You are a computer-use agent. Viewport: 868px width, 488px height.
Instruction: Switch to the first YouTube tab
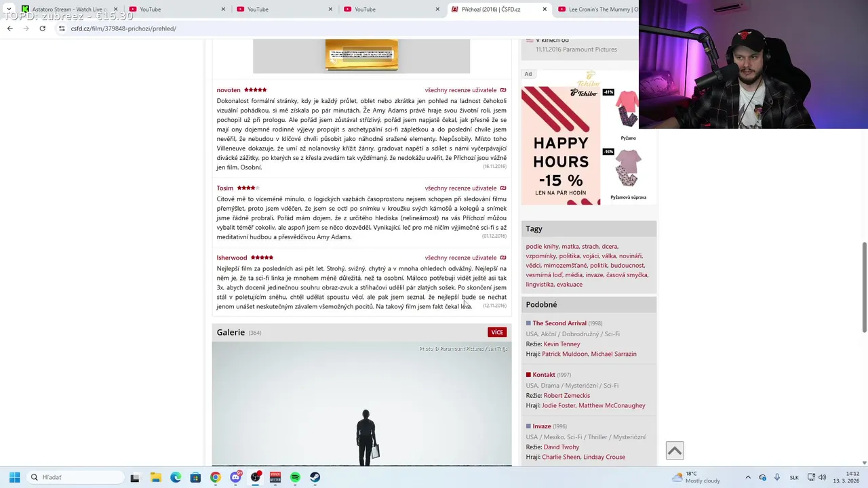[176, 9]
